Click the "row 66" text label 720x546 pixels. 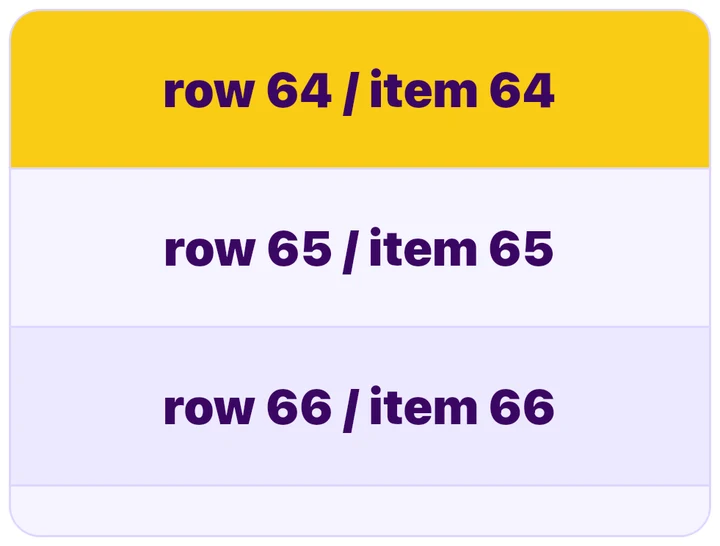(x=247, y=407)
